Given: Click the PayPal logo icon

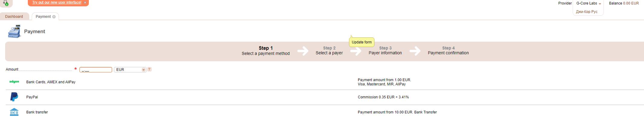Looking at the screenshot, I should click(14, 97).
